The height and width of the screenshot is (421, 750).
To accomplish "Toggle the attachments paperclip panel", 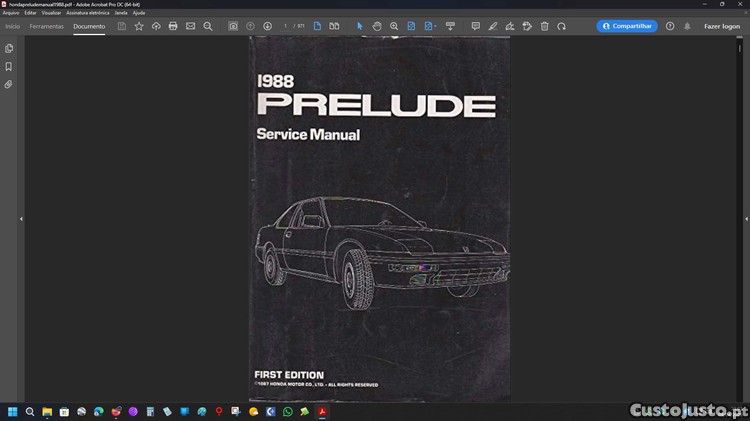I will click(x=9, y=84).
